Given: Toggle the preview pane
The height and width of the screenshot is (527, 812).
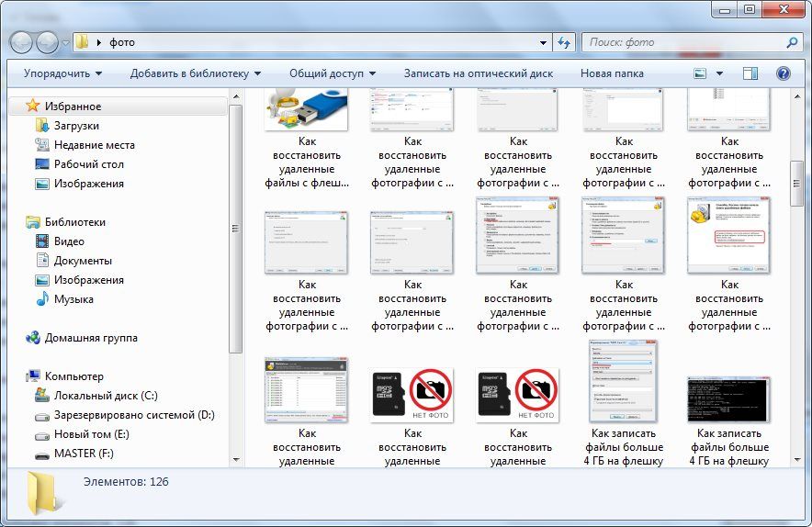Looking at the screenshot, I should pos(750,73).
